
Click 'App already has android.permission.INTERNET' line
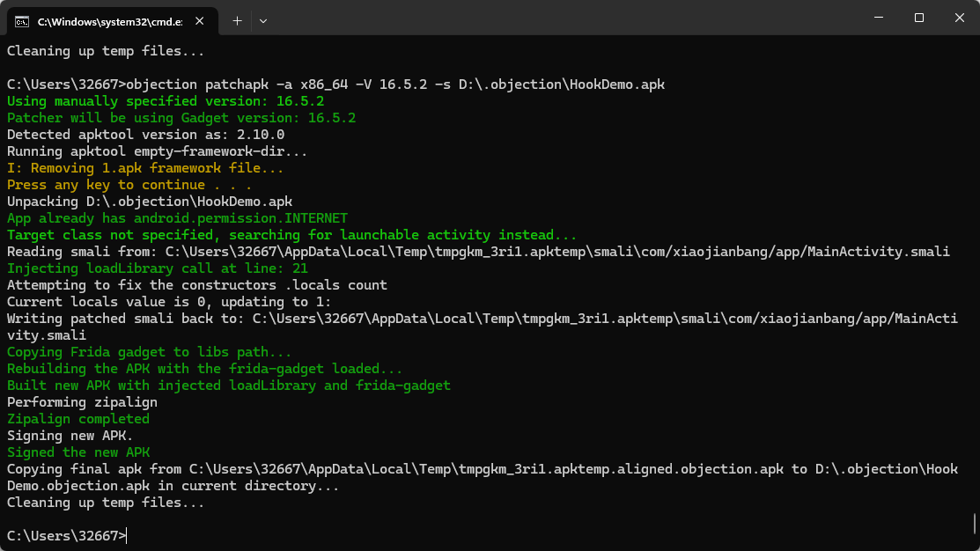click(177, 218)
